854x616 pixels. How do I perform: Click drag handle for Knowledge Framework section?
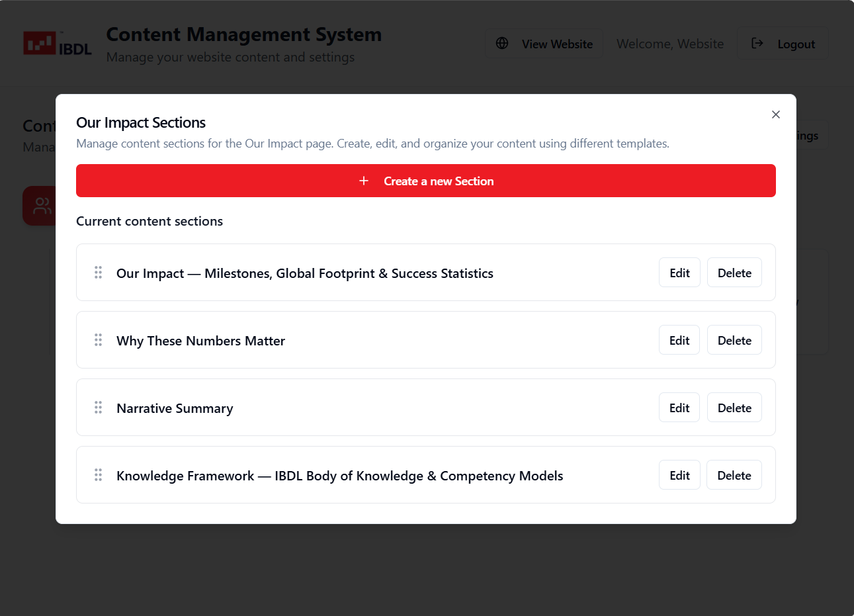(98, 475)
